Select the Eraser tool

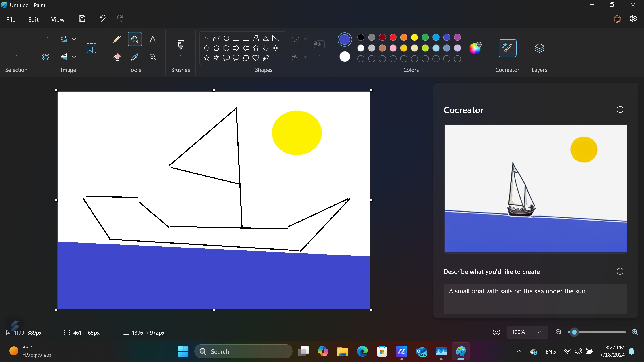(117, 57)
